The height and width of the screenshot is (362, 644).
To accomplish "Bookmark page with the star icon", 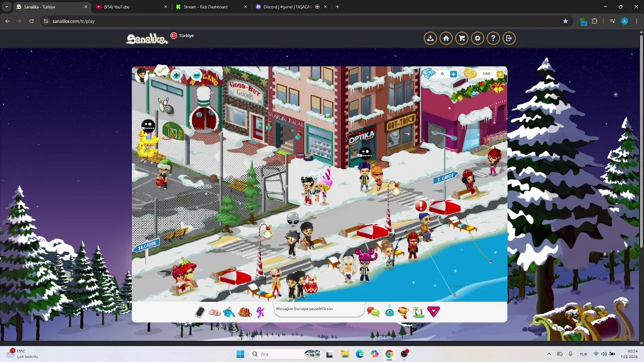I will (566, 21).
